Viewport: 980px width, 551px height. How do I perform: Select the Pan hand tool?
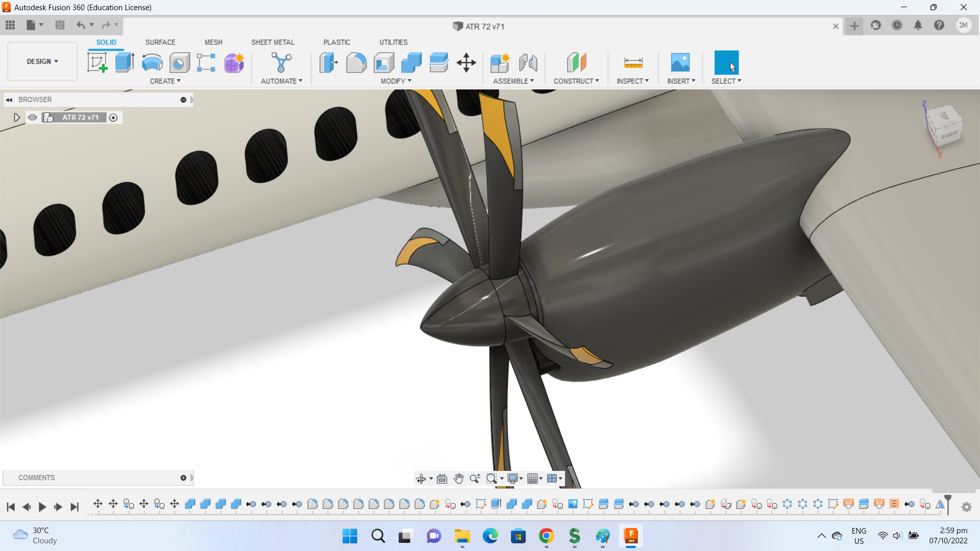(458, 479)
